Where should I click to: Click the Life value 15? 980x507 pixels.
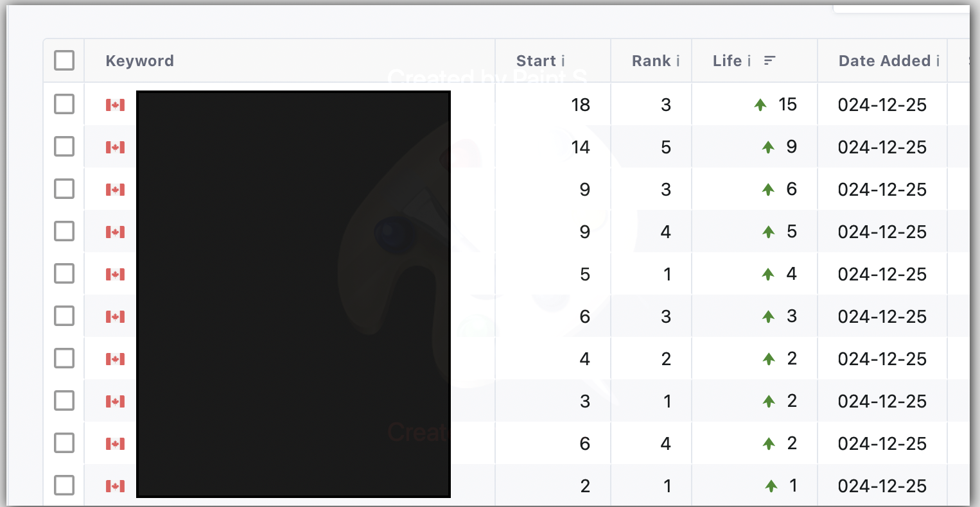tap(788, 105)
